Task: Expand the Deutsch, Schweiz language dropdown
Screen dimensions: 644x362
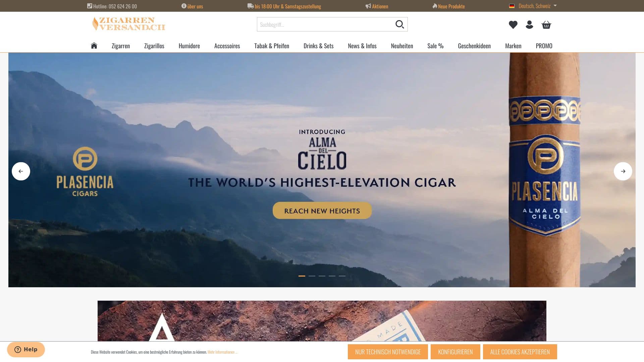Action: click(533, 6)
